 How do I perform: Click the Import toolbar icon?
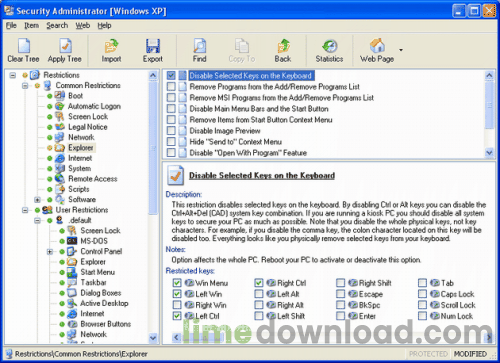pyautogui.click(x=111, y=46)
